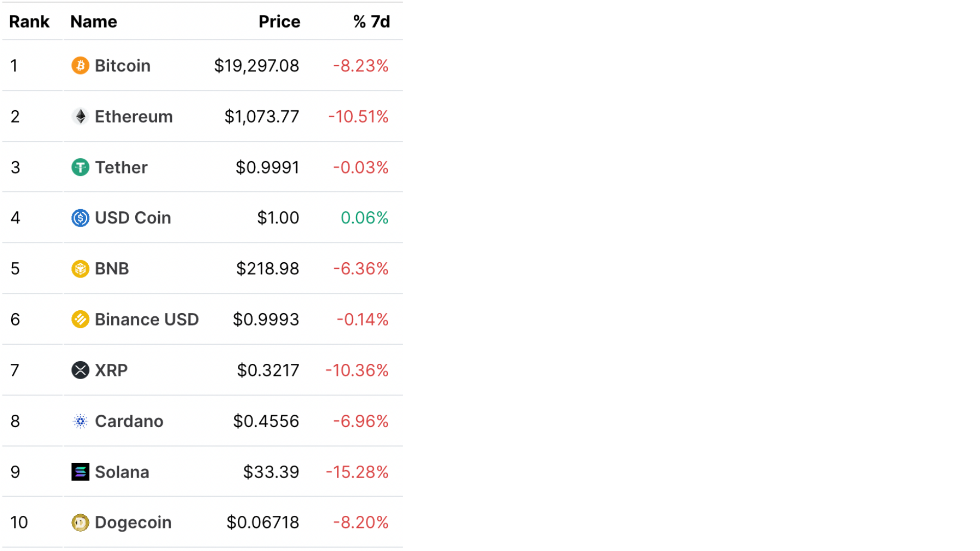Click the Ethereum diamond icon
Image resolution: width=980 pixels, height=551 pixels.
coord(80,116)
